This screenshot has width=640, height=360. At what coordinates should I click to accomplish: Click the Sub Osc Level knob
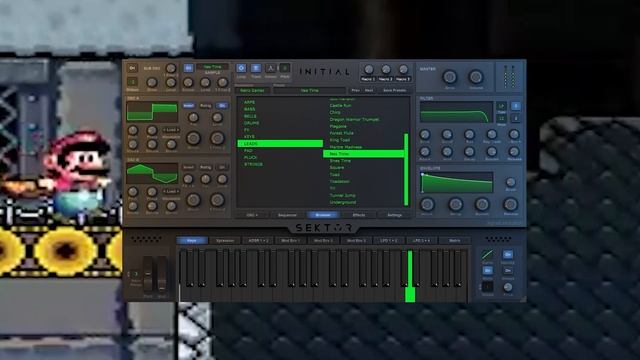(171, 82)
